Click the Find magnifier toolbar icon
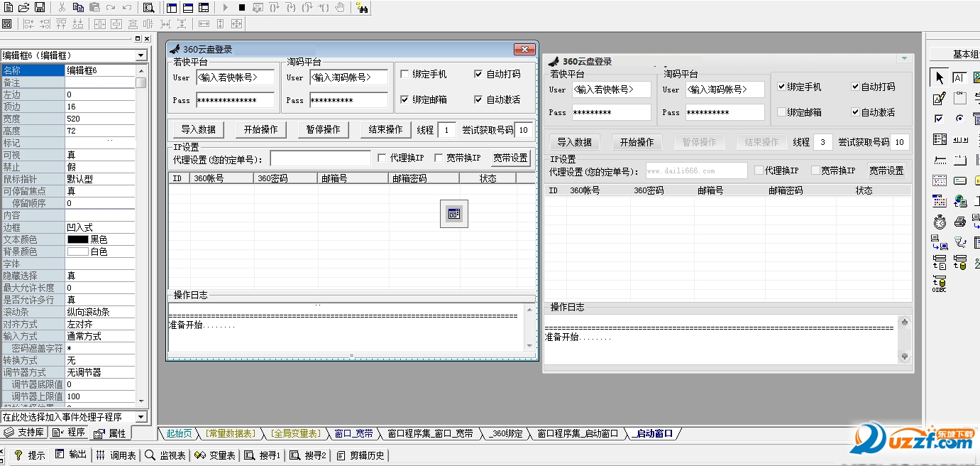The height and width of the screenshot is (466, 980). point(148,7)
